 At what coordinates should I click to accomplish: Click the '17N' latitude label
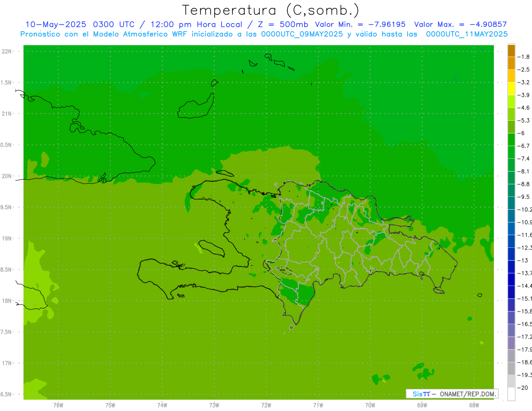tap(6, 363)
